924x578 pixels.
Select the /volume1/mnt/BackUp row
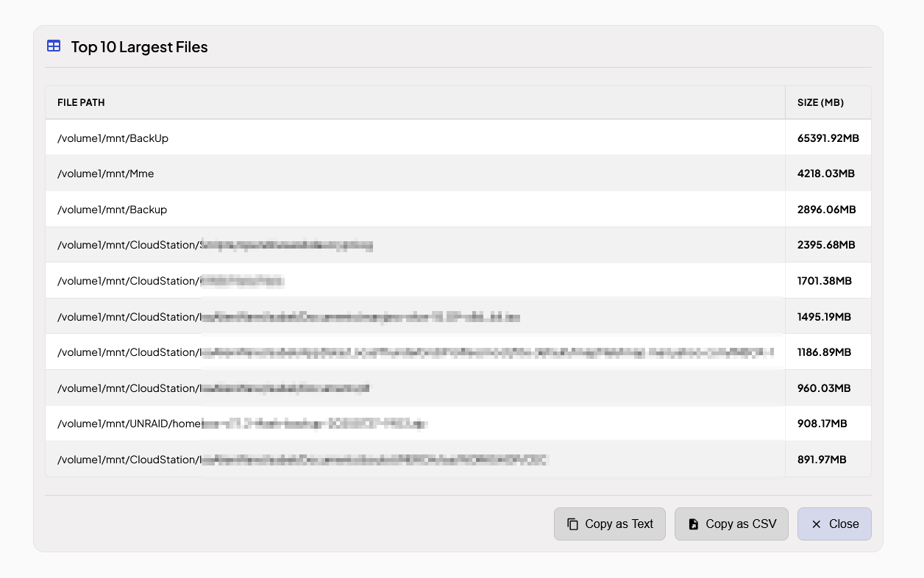(x=458, y=138)
